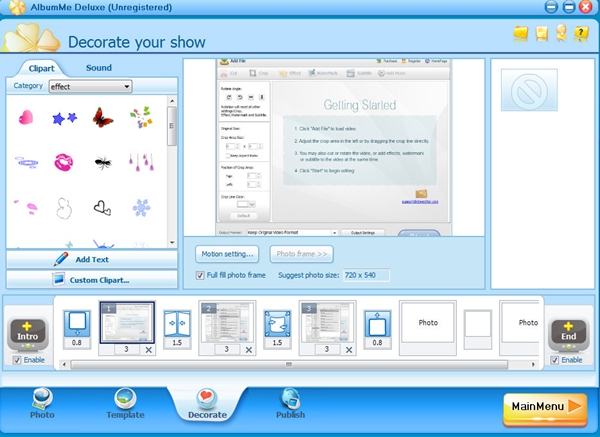Click slide 1 duration value 3

click(x=126, y=349)
